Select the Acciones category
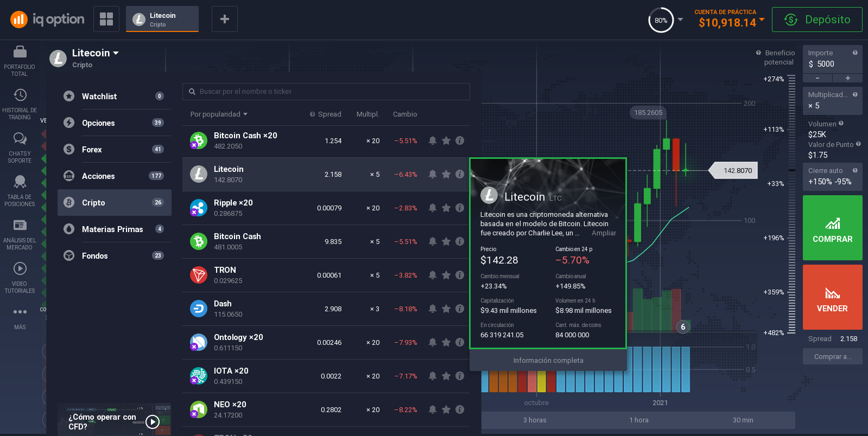The height and width of the screenshot is (436, 868). pos(115,176)
